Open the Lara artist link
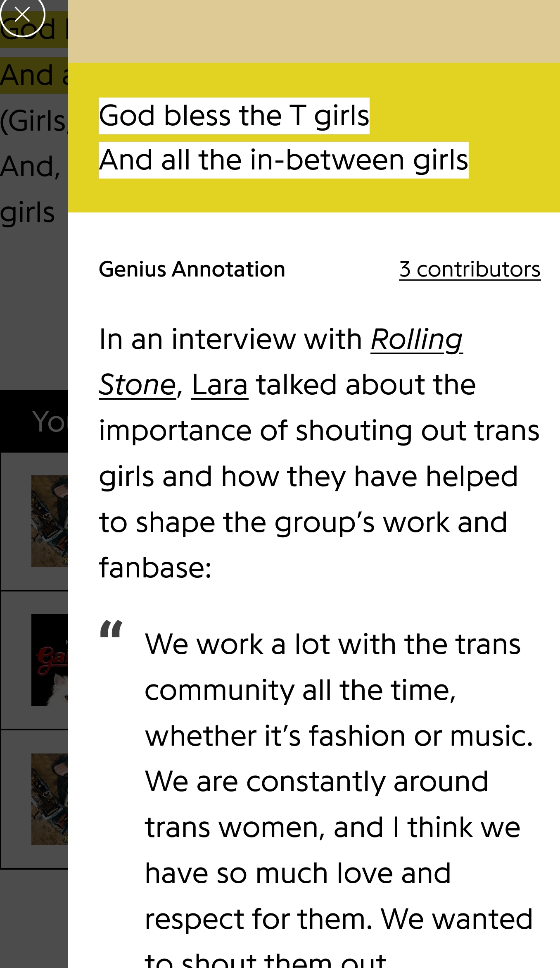The width and height of the screenshot is (560, 968). pyautogui.click(x=220, y=385)
